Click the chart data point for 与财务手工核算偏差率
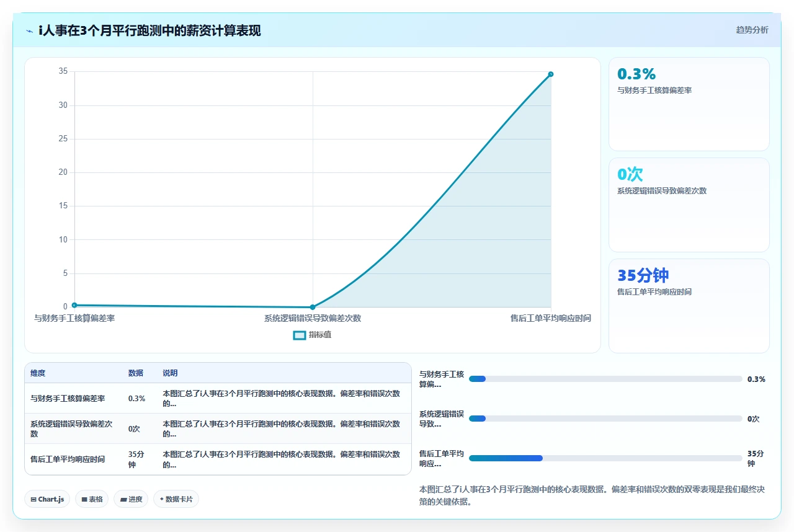The image size is (794, 532). click(74, 305)
